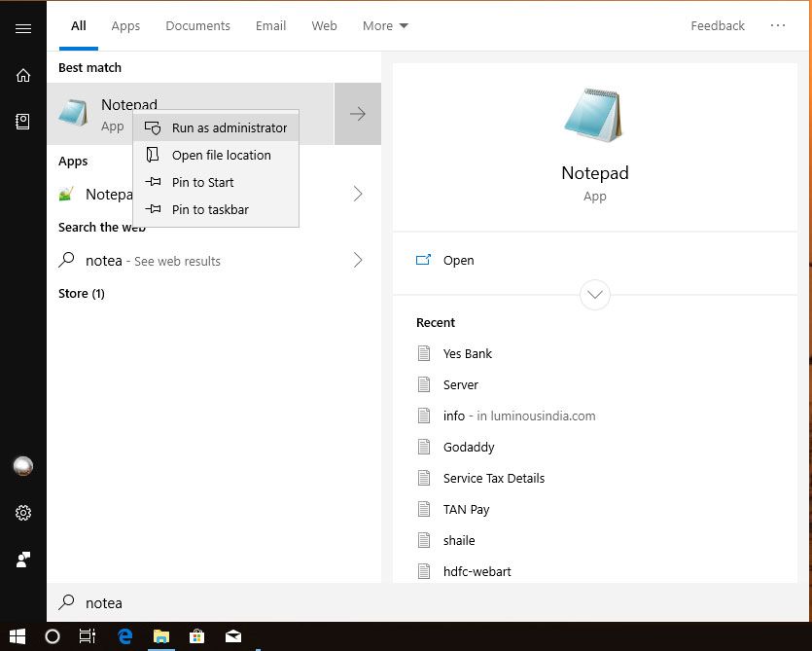Viewport: 812px width, 651px height.
Task: Click the Notepad++ app icon
Action: [x=66, y=195]
